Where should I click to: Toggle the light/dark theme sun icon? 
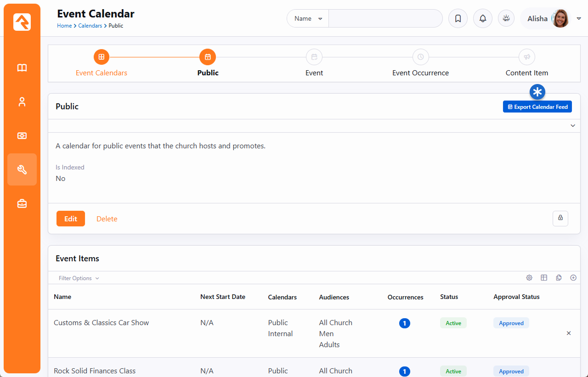pos(506,19)
